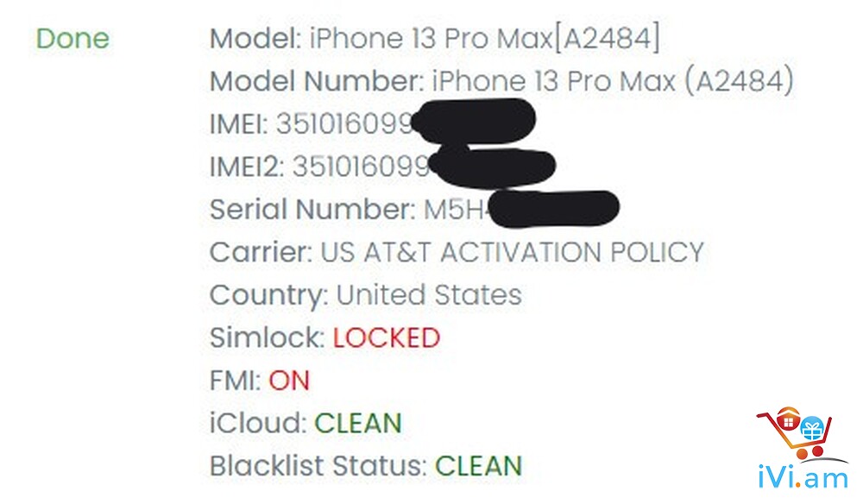Image resolution: width=863 pixels, height=504 pixels.
Task: Click the Blacklist Status label
Action: point(318,467)
